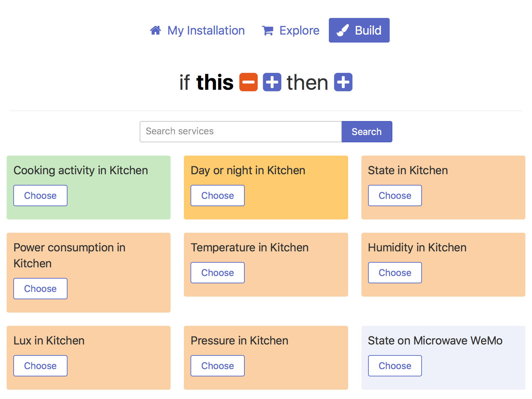
Task: Choose Power consumption in Kitchen
Action: pyautogui.click(x=40, y=289)
